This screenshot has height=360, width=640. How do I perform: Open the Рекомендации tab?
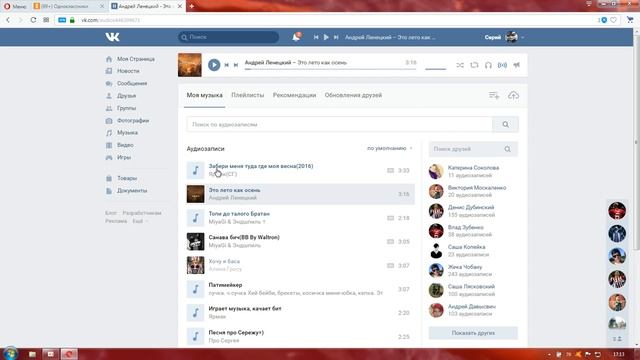(x=294, y=95)
